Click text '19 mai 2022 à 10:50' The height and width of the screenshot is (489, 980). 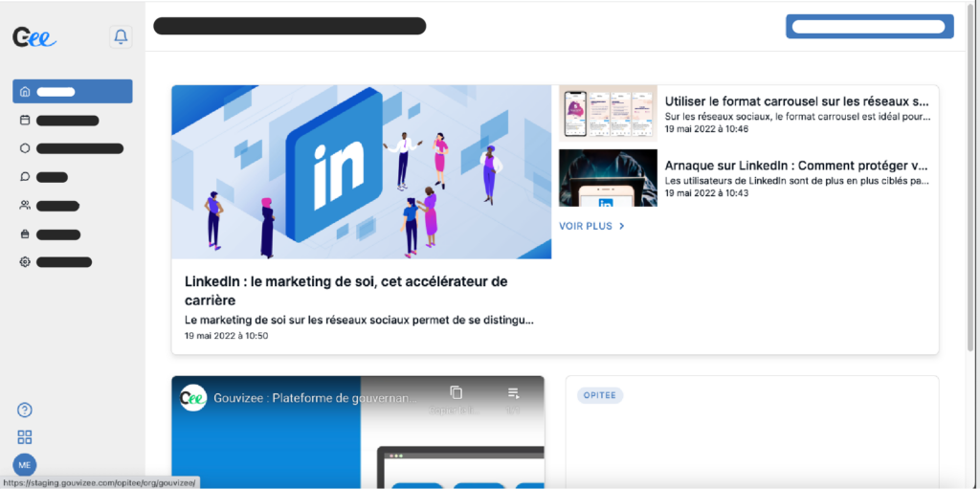[226, 336]
